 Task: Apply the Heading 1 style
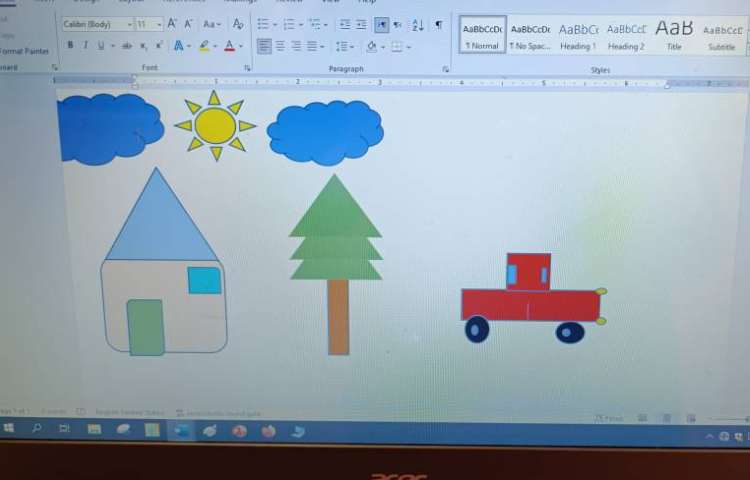tap(578, 35)
